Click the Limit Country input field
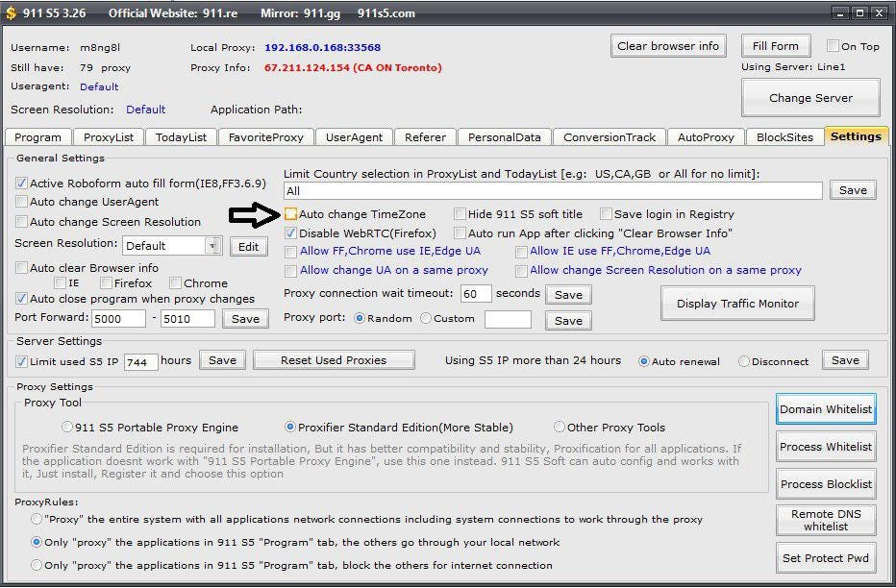This screenshot has height=588, width=896. [553, 190]
